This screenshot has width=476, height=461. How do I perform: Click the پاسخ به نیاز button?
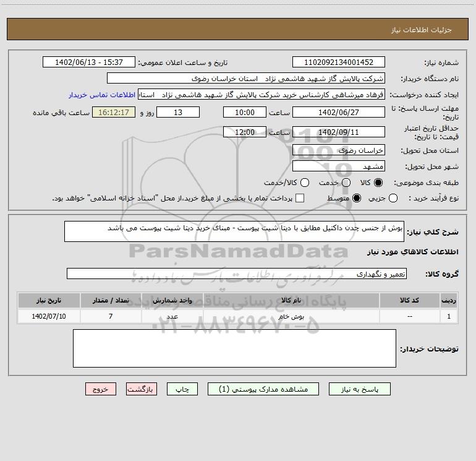pos(359,389)
